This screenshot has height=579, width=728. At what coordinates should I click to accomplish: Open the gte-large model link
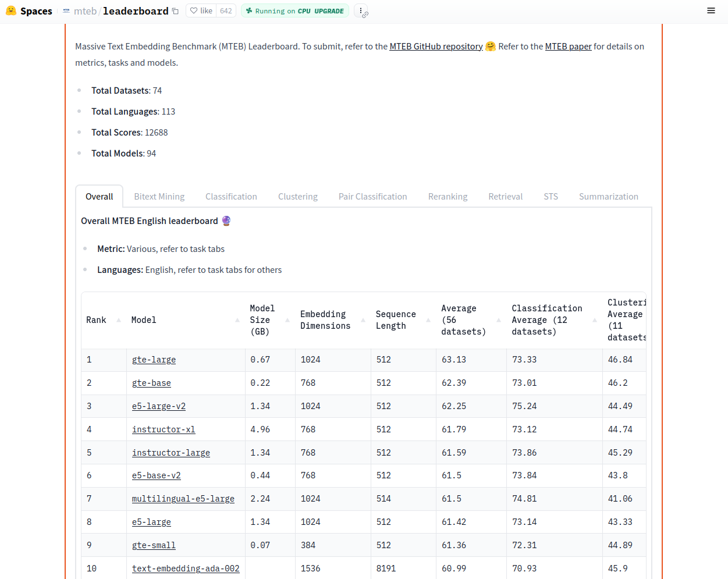coord(154,360)
